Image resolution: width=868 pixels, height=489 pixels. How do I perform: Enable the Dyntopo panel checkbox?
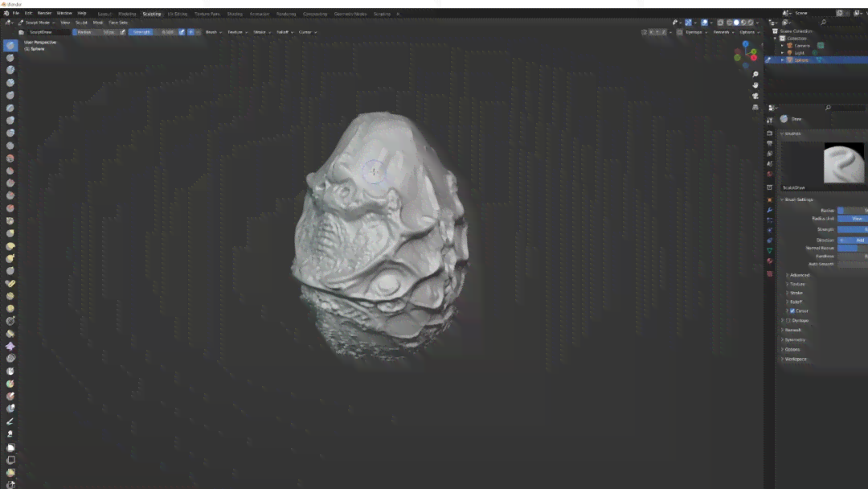coord(788,321)
